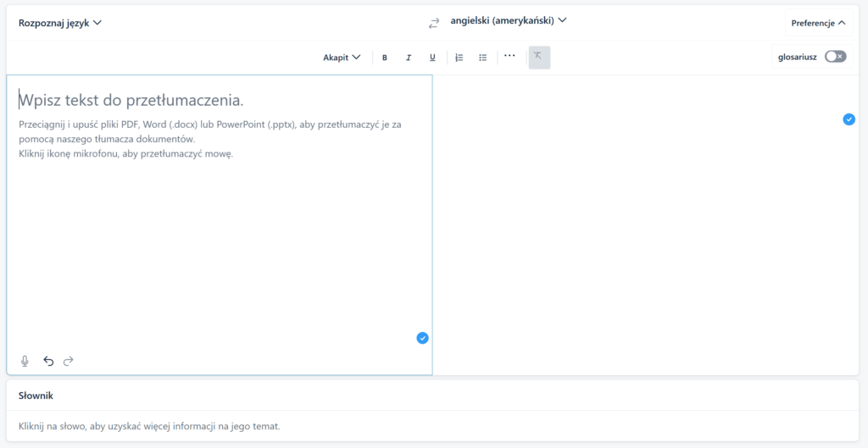The width and height of the screenshot is (868, 448).
Task: Open the three-dots more options menu
Action: [x=509, y=56]
